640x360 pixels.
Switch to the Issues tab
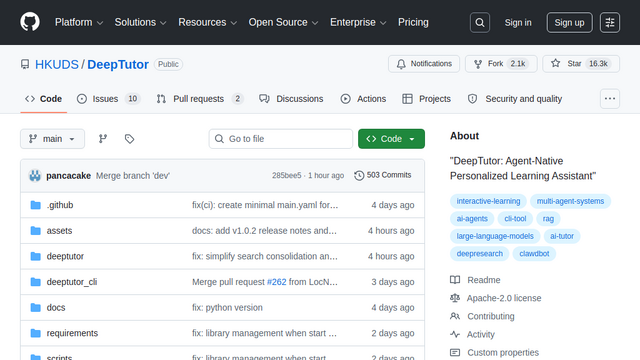(109, 99)
